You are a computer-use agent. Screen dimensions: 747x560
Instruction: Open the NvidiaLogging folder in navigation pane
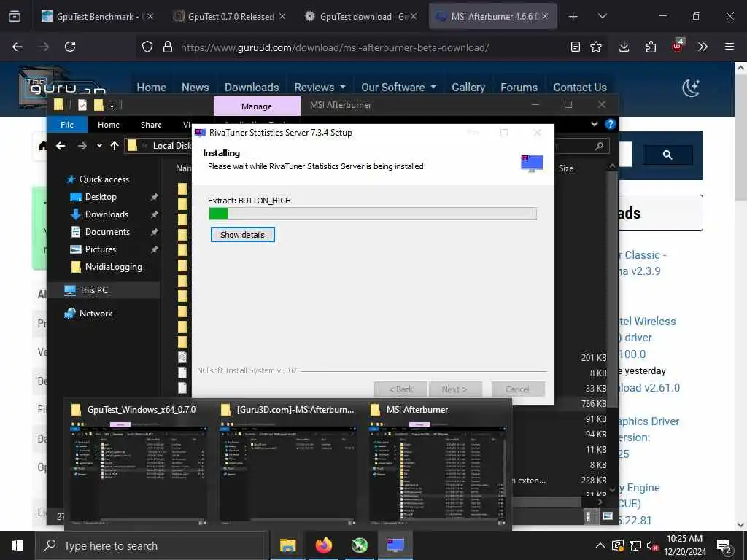[113, 267]
